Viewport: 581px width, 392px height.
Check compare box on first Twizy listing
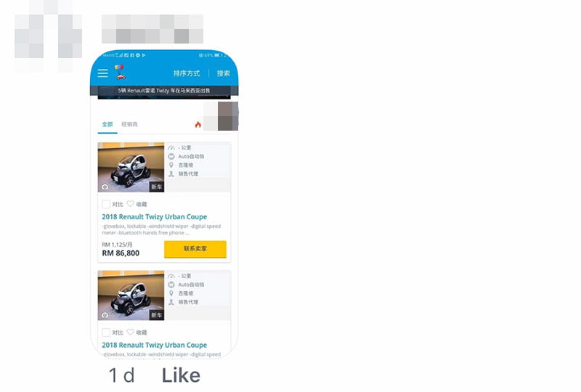(x=106, y=204)
